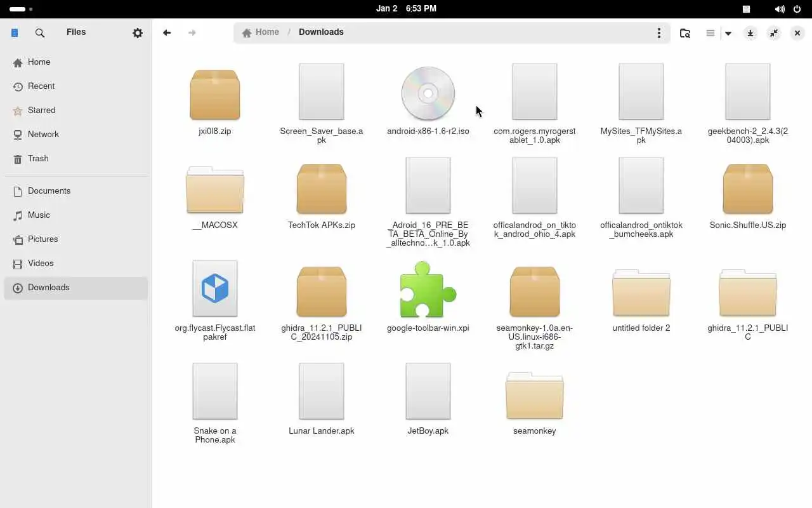Select geekbench-2_2.4.3 apk file icon
This screenshot has width=812, height=508.
click(748, 91)
